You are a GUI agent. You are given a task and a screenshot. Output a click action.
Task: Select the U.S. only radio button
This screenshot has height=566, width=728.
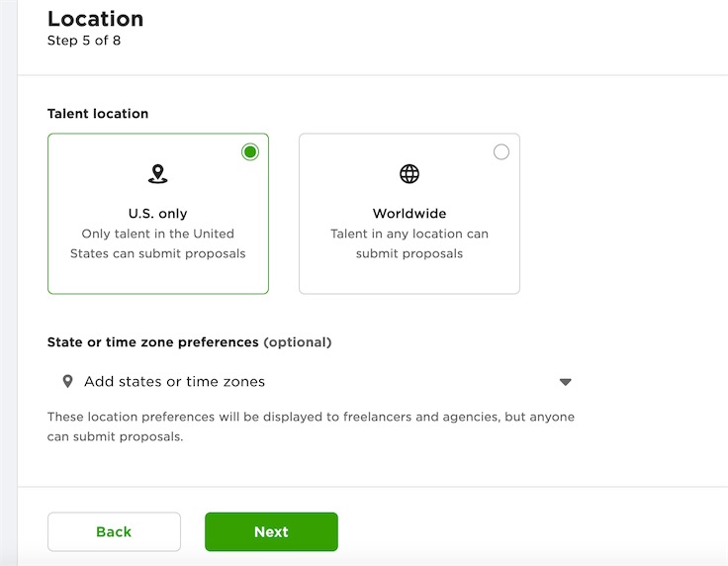[250, 151]
